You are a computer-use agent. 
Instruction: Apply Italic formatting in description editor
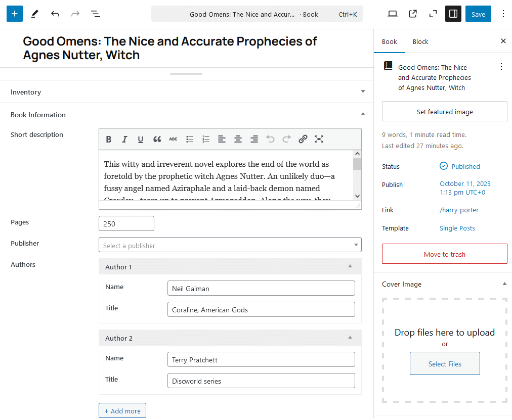click(x=124, y=139)
